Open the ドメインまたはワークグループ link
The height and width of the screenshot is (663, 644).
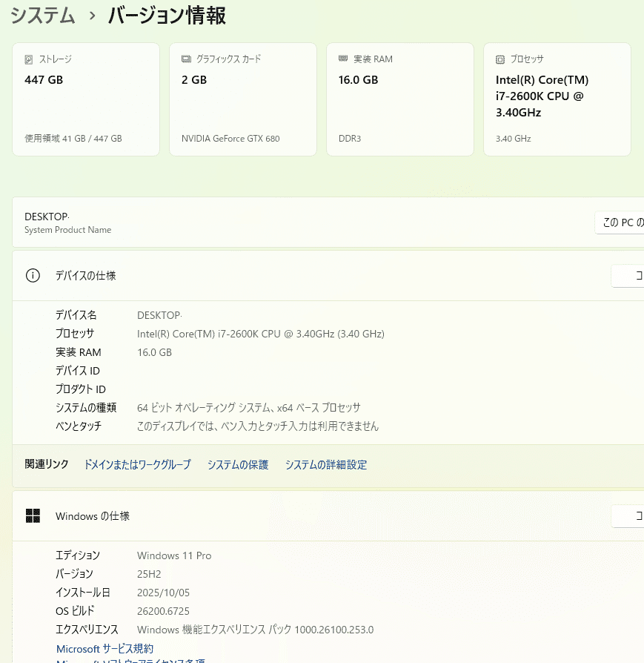(136, 465)
